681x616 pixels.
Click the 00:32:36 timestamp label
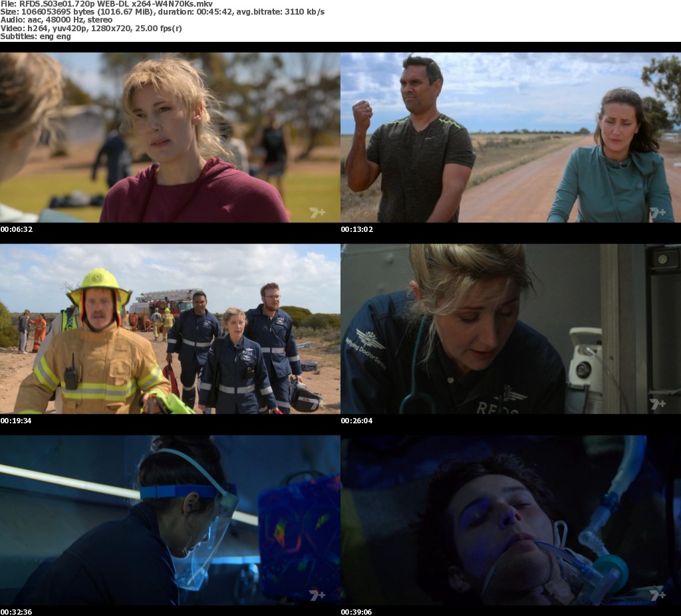tap(16, 612)
